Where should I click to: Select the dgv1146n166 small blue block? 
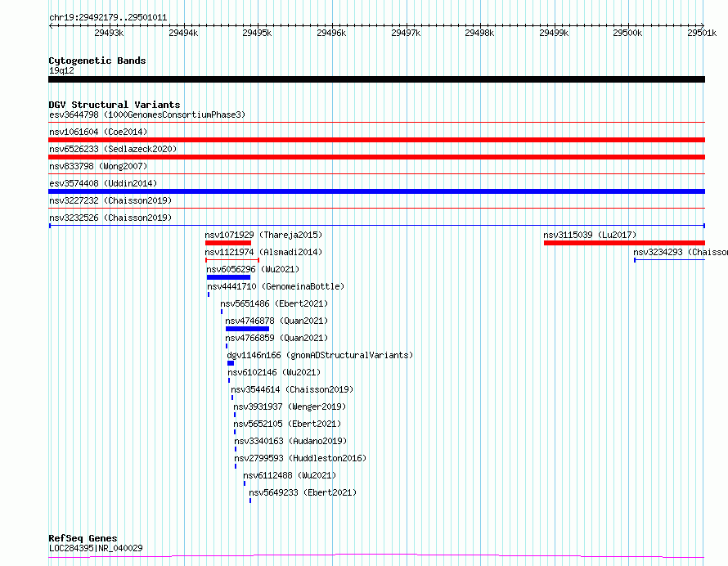[231, 363]
